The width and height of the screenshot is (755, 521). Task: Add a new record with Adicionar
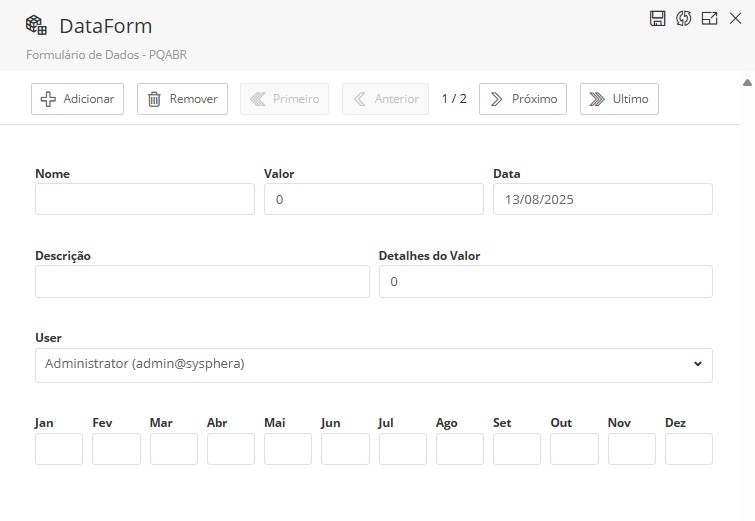[x=78, y=99]
